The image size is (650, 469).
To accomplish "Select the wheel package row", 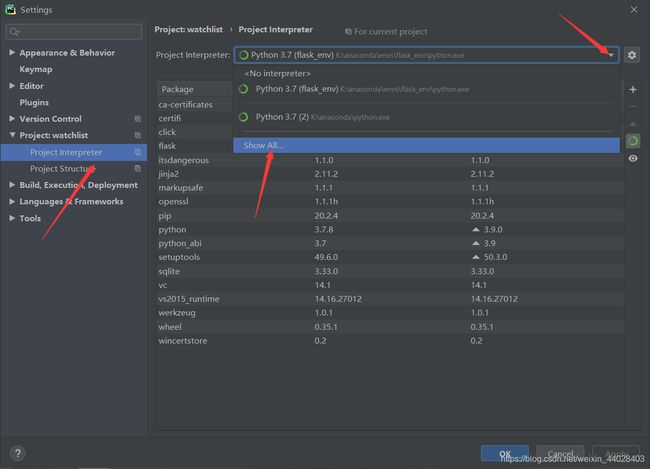I will (x=390, y=327).
